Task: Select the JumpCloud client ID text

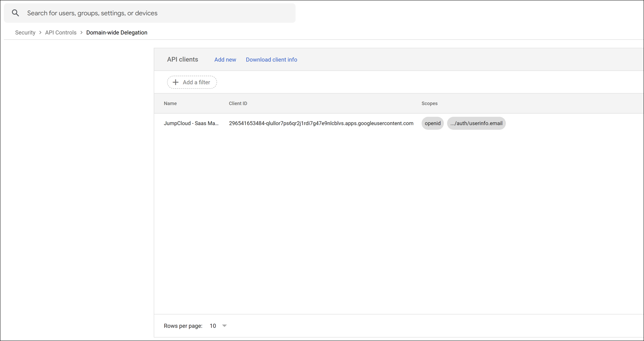Action: point(321,123)
